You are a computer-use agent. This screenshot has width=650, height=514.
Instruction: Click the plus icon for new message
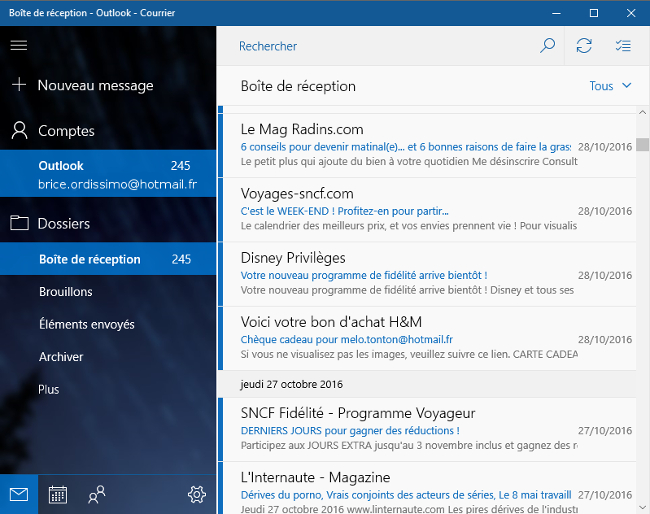(x=19, y=85)
